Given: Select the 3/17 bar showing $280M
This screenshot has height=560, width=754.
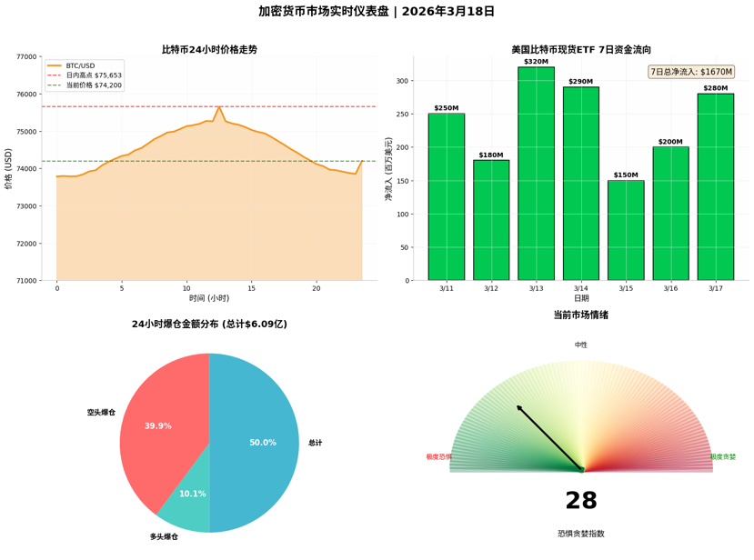Looking at the screenshot, I should tap(716, 186).
